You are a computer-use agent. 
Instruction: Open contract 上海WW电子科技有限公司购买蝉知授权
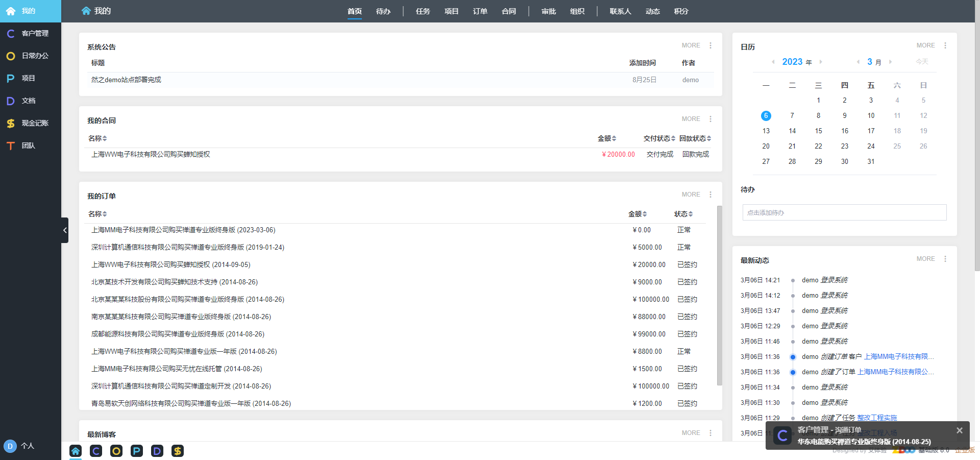pos(151,154)
